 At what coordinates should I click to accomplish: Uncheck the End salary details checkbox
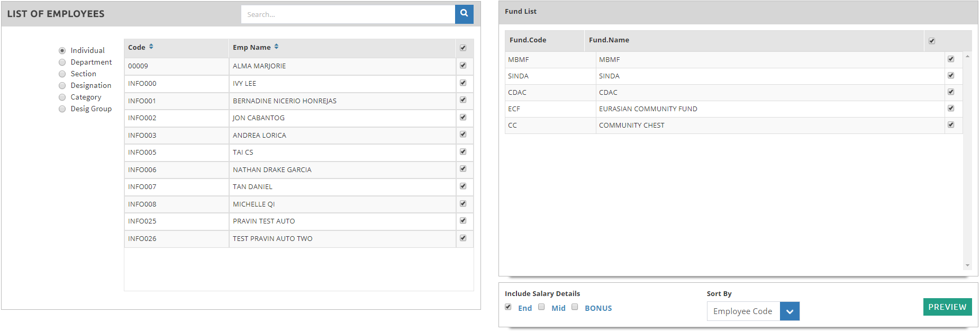508,307
